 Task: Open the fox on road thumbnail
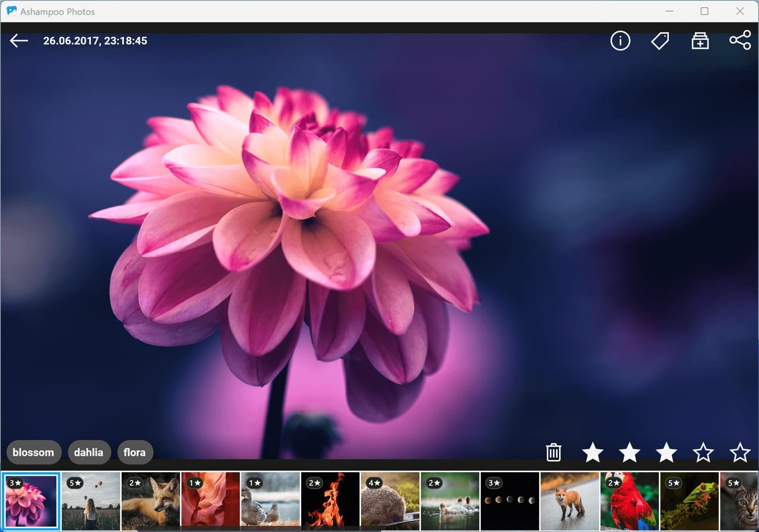click(x=570, y=501)
